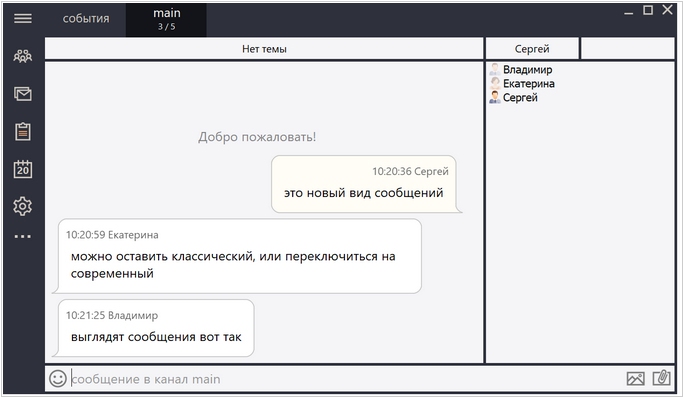Open the settings gear icon in sidebar
The width and height of the screenshot is (683, 397).
coord(23,206)
